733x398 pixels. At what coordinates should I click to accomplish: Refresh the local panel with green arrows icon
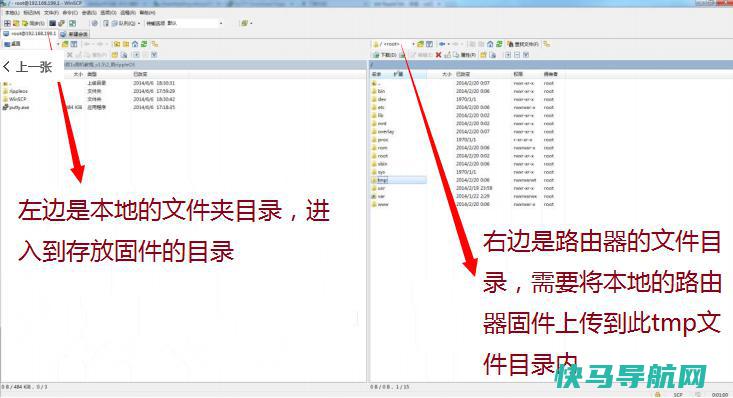[144, 44]
